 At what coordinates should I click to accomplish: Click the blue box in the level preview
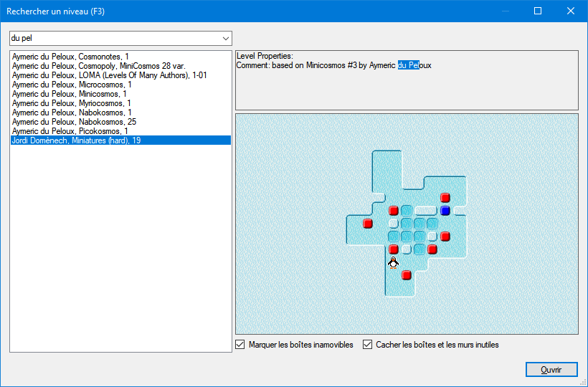[x=445, y=211]
